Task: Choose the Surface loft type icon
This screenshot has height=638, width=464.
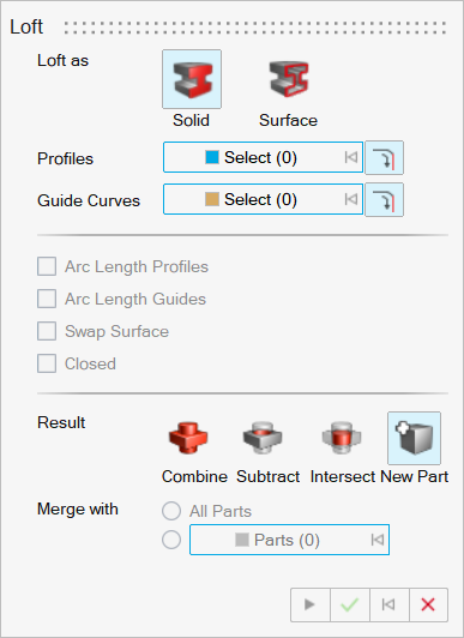Action: [x=289, y=79]
